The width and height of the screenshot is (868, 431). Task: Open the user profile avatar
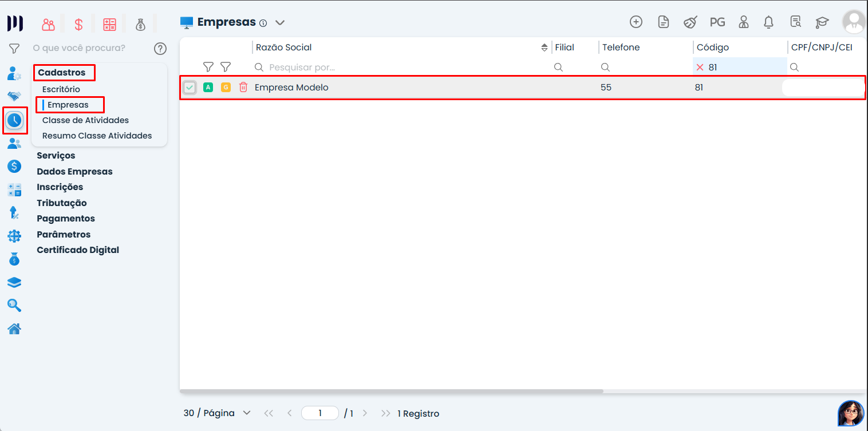click(x=854, y=22)
